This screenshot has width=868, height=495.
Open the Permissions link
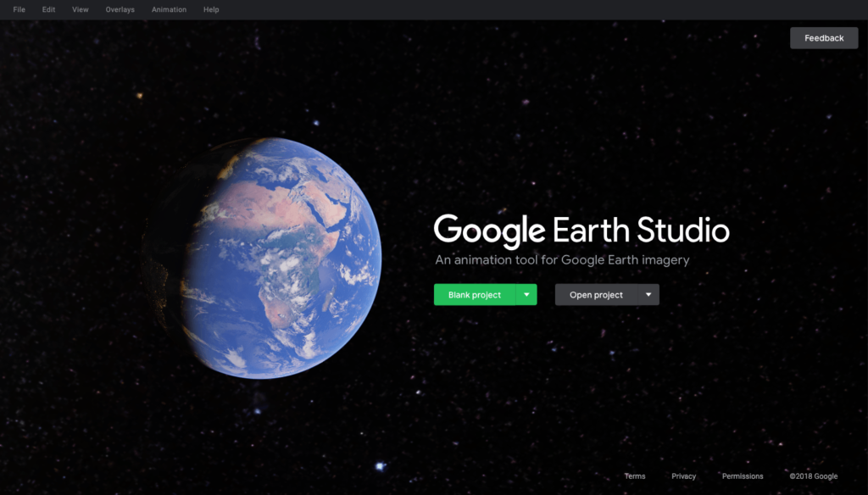[x=743, y=476]
